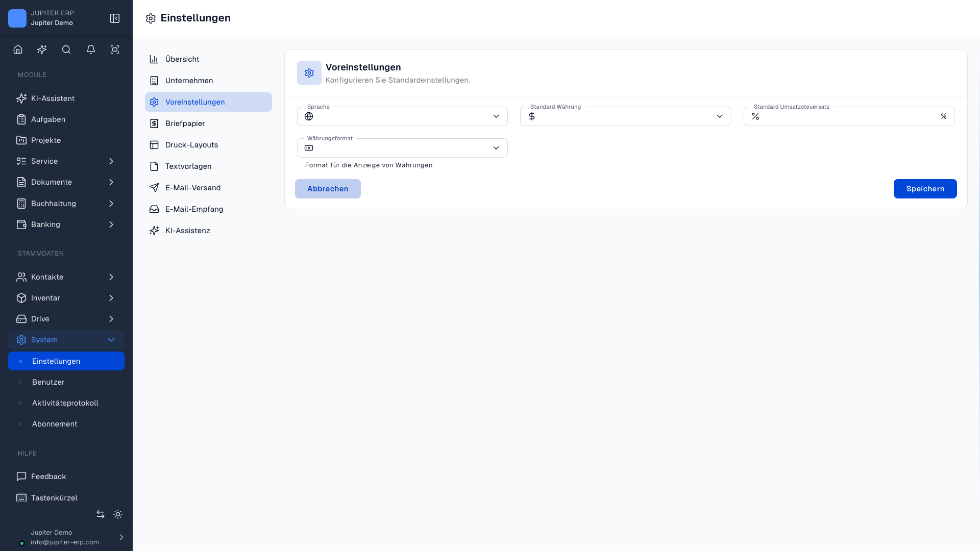Open KI-Assistenz settings
The width and height of the screenshot is (980, 551).
208,231
